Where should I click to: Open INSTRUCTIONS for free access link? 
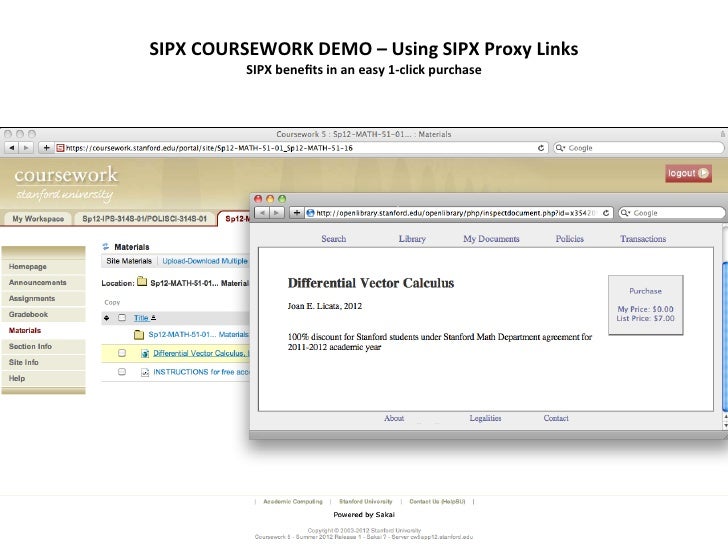pyautogui.click(x=201, y=372)
